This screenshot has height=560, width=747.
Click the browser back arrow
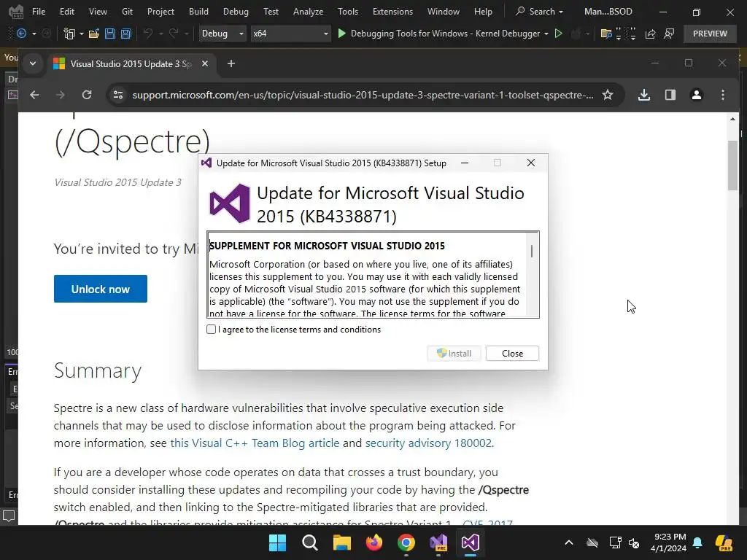click(34, 95)
